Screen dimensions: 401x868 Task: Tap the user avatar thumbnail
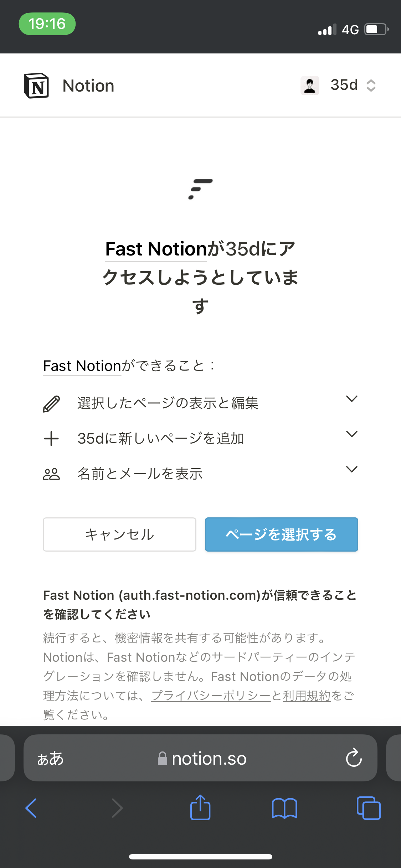tap(310, 86)
